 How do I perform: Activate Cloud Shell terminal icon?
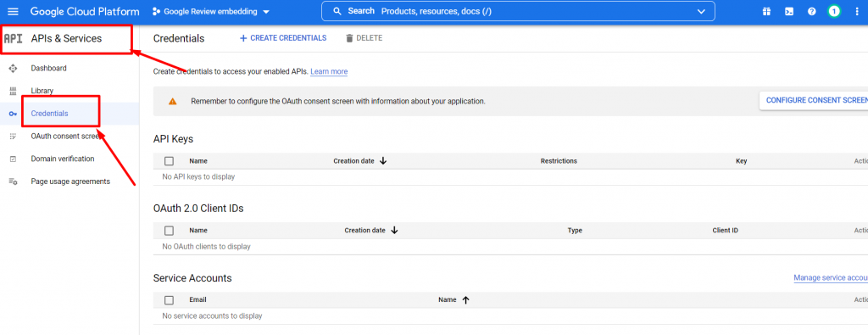[x=789, y=12]
